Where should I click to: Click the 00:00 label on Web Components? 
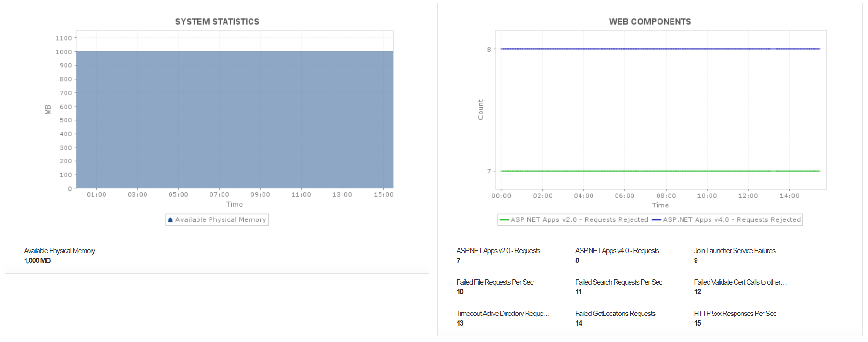pos(501,196)
